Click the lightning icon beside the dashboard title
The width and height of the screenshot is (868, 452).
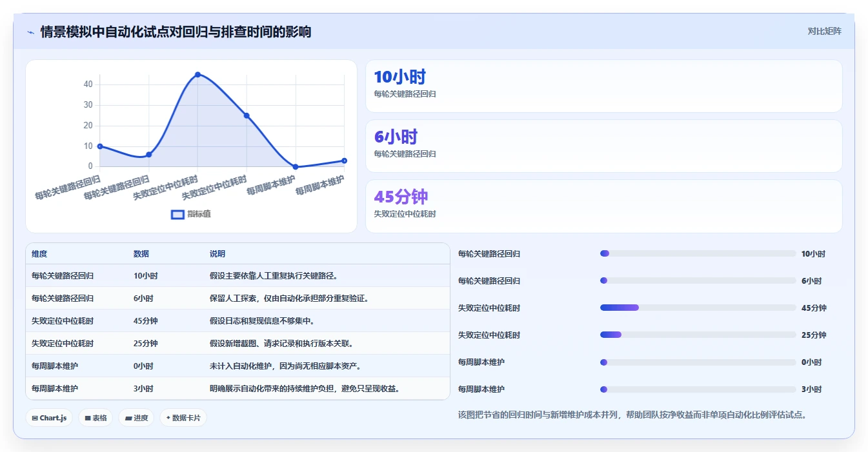click(x=30, y=32)
